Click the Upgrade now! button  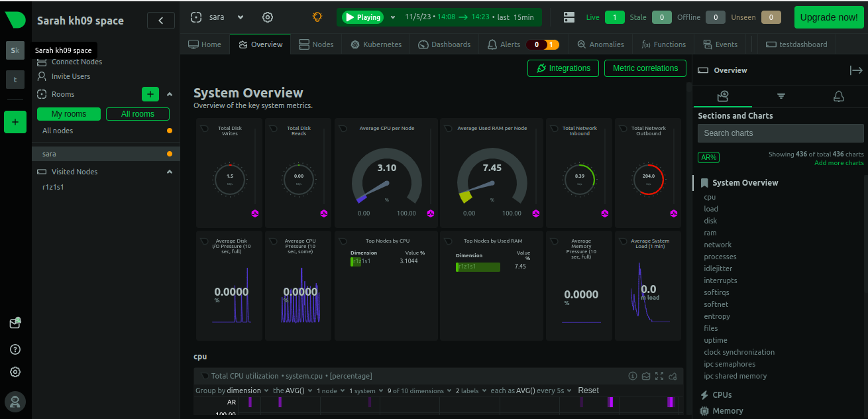click(x=828, y=17)
